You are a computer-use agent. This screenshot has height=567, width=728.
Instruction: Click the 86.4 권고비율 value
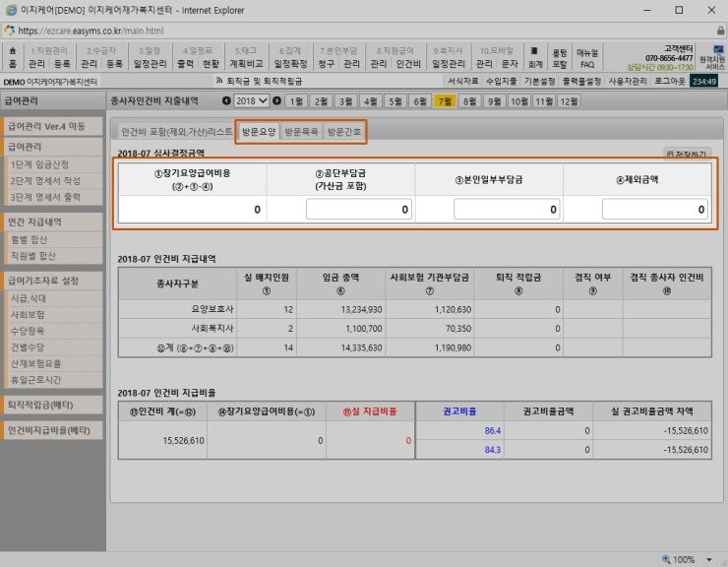click(x=492, y=431)
